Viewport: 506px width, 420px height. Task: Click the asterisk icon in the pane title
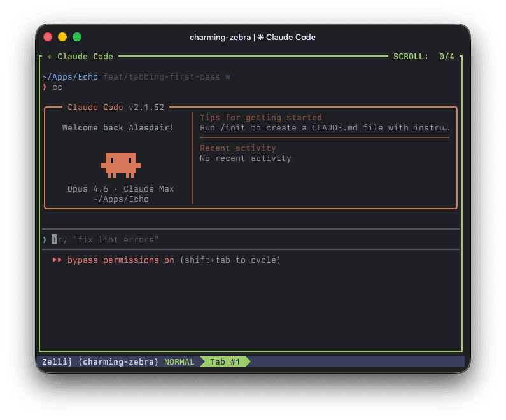[x=50, y=57]
